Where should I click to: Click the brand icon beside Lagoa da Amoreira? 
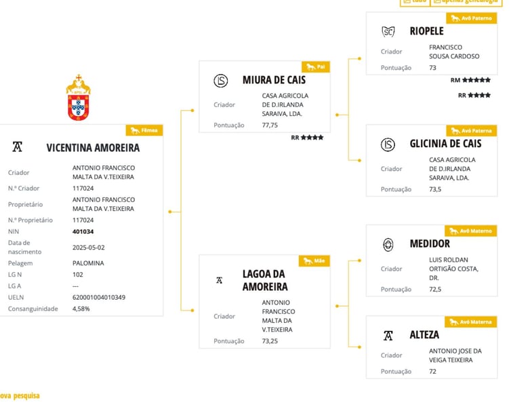pyautogui.click(x=220, y=280)
